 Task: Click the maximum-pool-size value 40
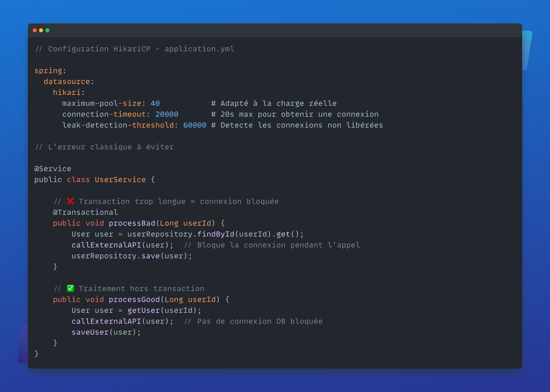(x=155, y=103)
